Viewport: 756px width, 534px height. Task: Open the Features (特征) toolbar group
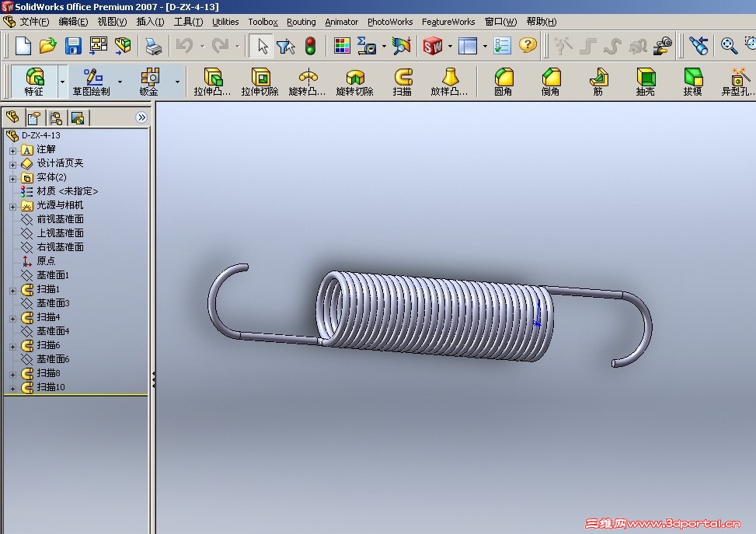[34, 82]
